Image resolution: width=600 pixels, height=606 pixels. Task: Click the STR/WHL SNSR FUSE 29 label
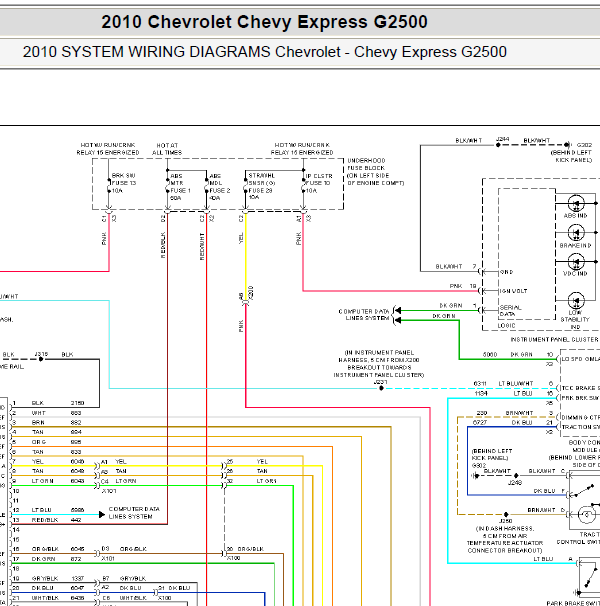coord(261,186)
